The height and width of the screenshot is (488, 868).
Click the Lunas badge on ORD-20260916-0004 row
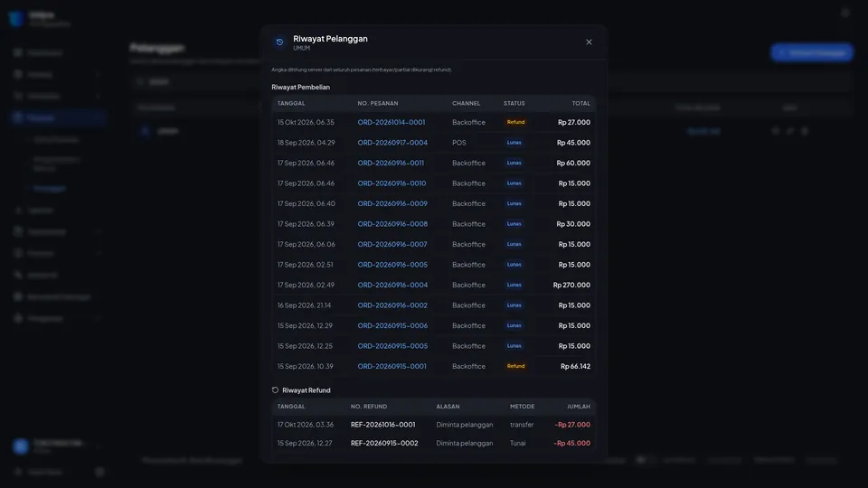[x=514, y=285]
